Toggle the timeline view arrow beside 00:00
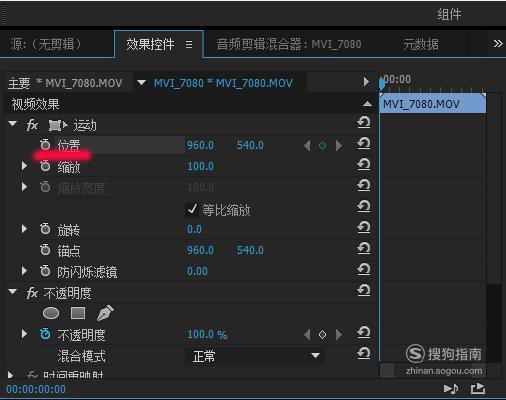This screenshot has height=400, width=506. tap(366, 82)
